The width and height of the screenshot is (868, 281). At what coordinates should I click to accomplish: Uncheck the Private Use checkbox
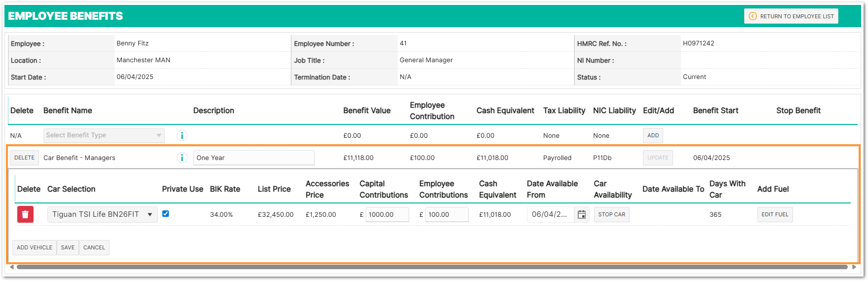click(166, 214)
